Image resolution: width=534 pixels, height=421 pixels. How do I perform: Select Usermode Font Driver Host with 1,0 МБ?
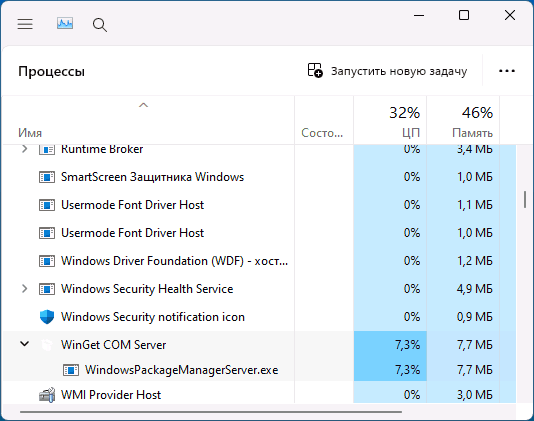tap(259, 233)
